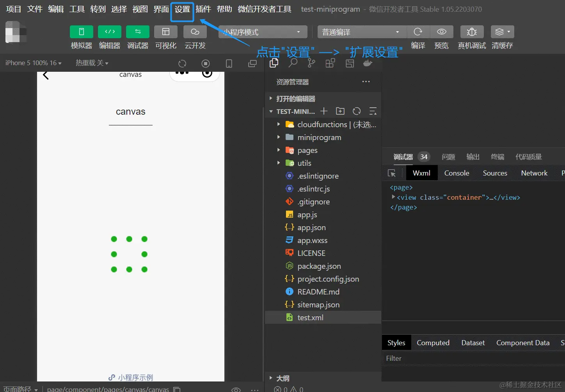The width and height of the screenshot is (565, 392).
Task: Detach simulator window icon
Action: (x=252, y=64)
